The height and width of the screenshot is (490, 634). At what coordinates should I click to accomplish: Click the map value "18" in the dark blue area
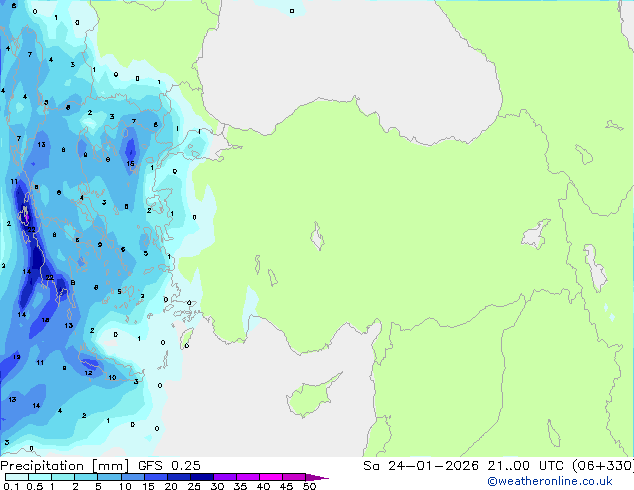[x=45, y=320]
